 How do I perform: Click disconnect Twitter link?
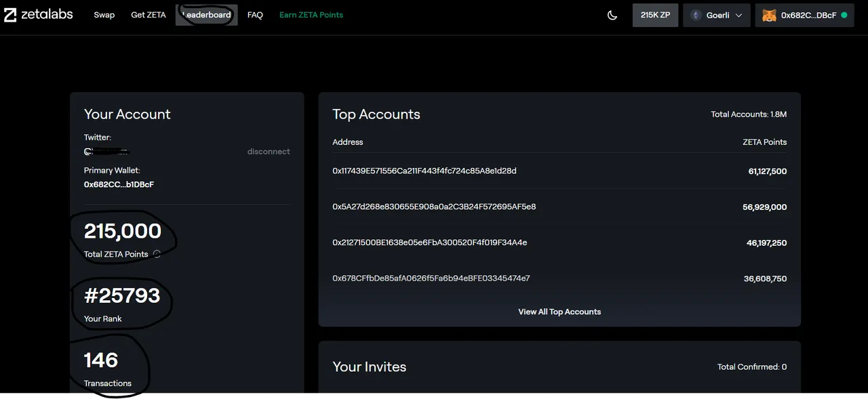[x=269, y=152]
